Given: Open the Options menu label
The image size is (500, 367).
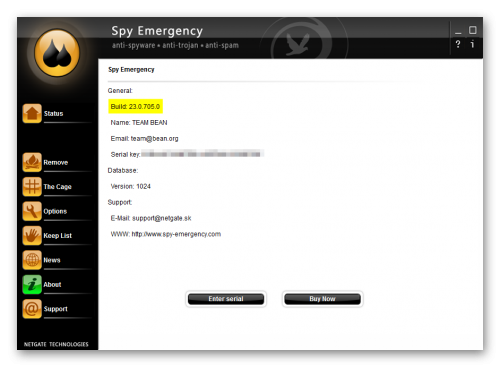Looking at the screenshot, I should [x=55, y=211].
